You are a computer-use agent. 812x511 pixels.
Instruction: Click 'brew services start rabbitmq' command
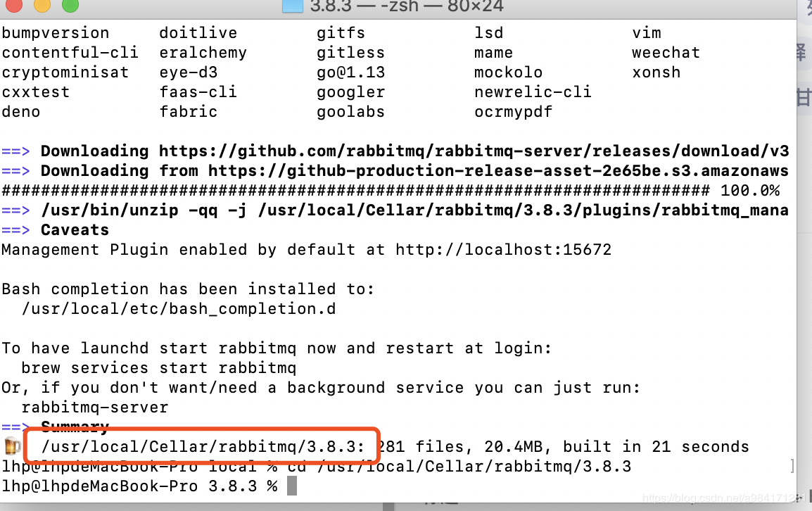point(159,368)
